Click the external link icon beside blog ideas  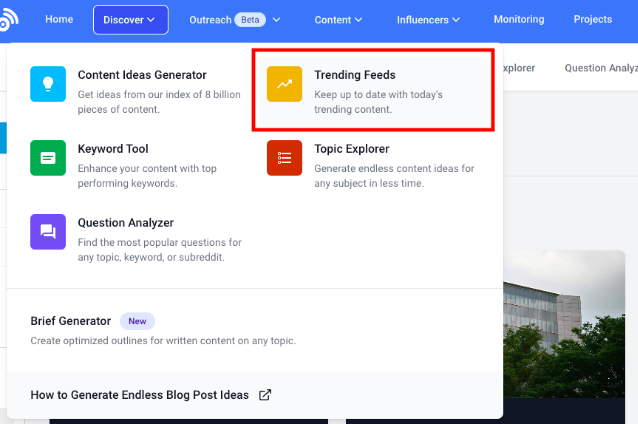tap(265, 395)
